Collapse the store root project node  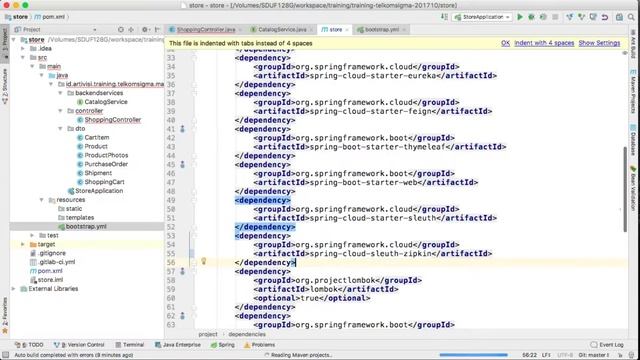tap(14, 40)
